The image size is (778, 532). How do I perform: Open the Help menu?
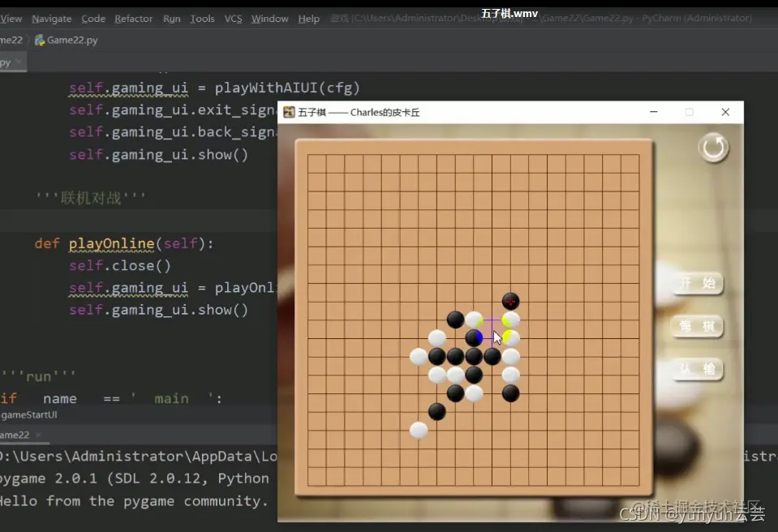(308, 19)
